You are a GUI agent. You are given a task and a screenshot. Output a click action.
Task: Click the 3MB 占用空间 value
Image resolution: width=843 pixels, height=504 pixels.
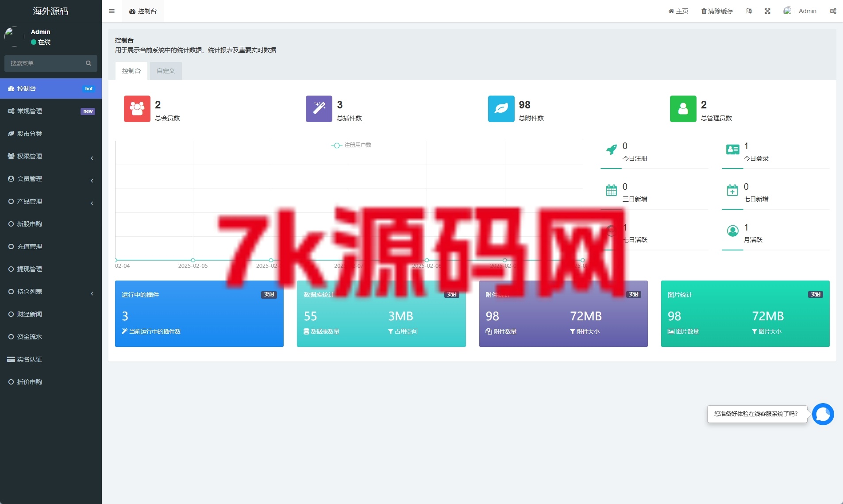(400, 316)
